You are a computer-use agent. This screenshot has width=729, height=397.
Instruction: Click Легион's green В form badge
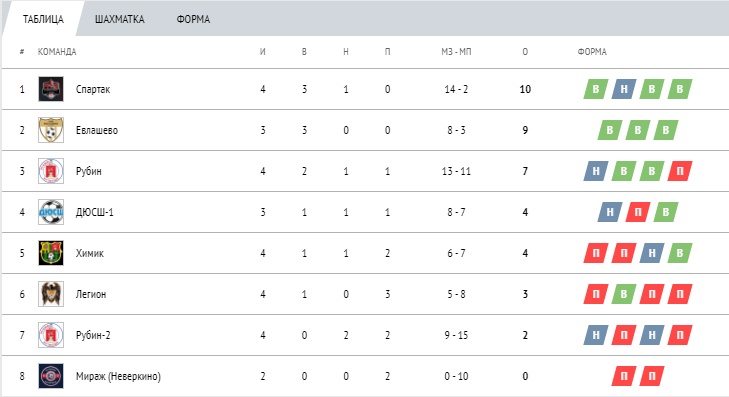pyautogui.click(x=624, y=294)
